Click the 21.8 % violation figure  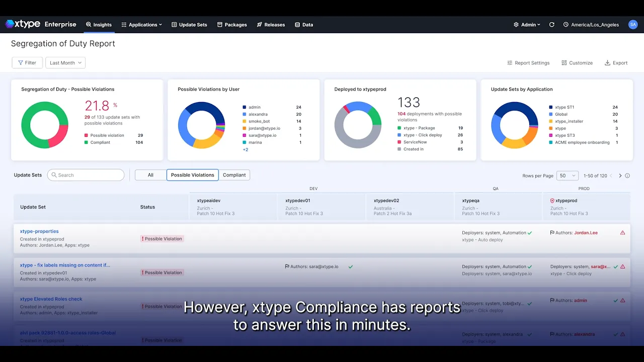click(x=101, y=106)
